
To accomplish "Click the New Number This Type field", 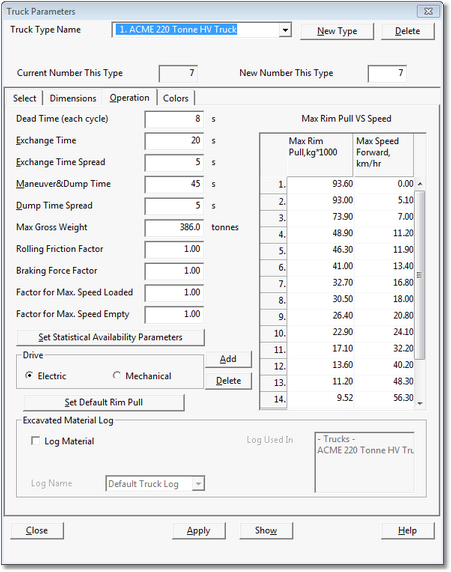I will [x=387, y=73].
